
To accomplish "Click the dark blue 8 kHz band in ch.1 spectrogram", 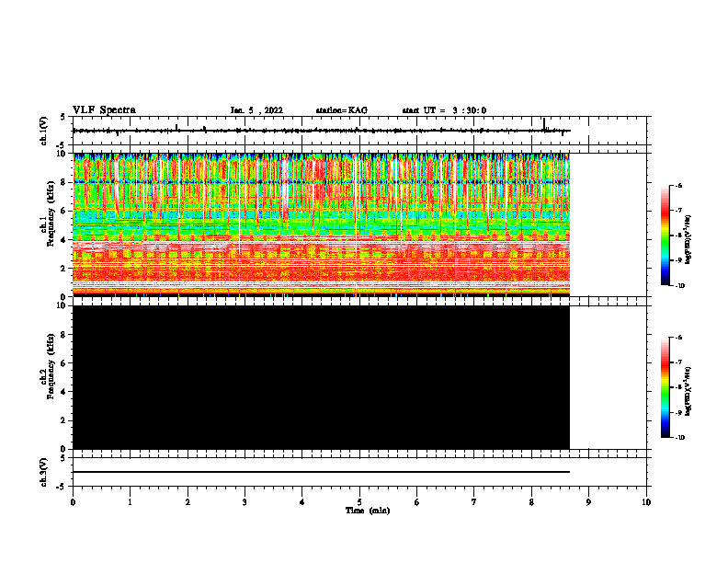I will click(x=322, y=182).
